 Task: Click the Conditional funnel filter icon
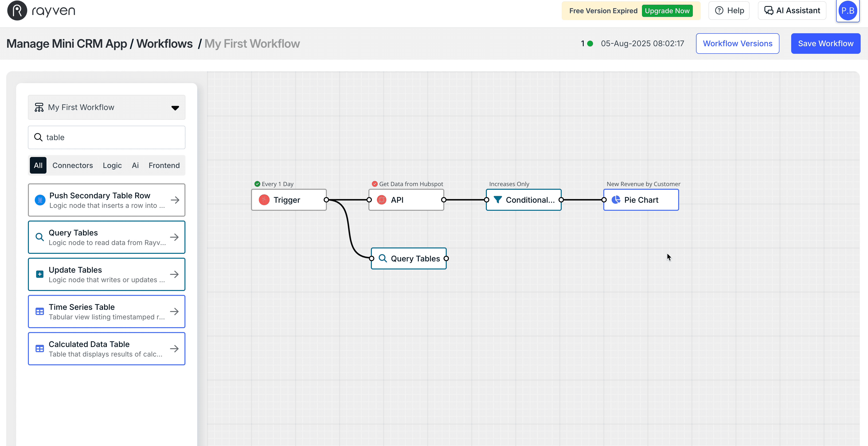498,200
